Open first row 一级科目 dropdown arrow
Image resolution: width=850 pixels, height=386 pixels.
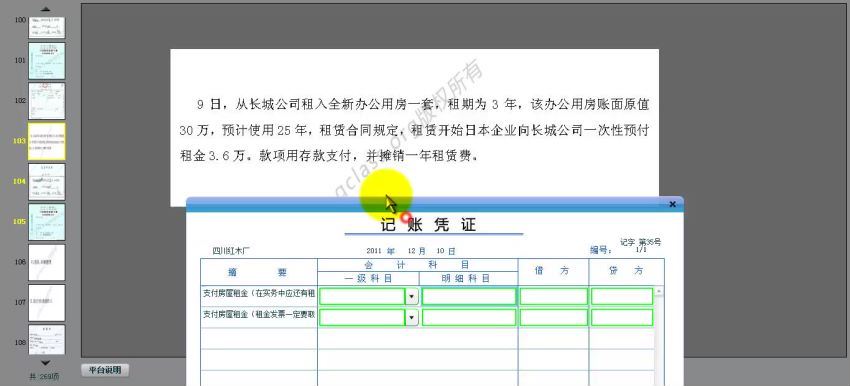pyautogui.click(x=412, y=297)
